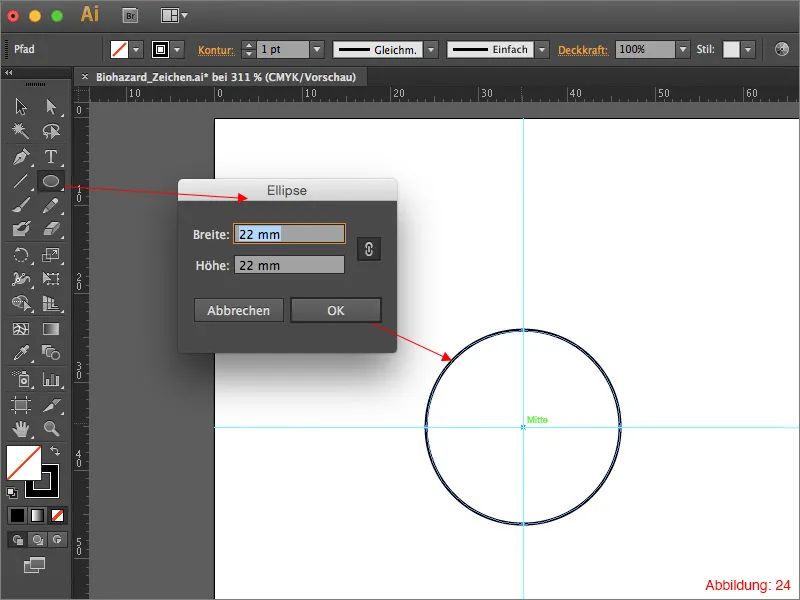Confirm the Ellipse dialog with OK
The height and width of the screenshot is (600, 800).
coord(336,310)
